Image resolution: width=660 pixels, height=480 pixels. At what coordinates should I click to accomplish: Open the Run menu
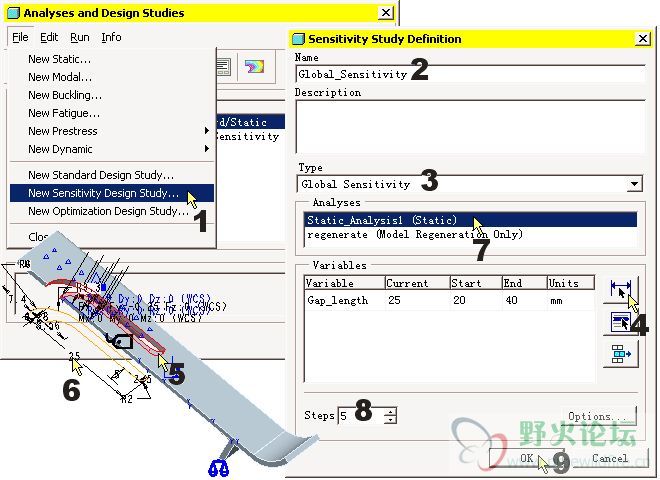[80, 37]
